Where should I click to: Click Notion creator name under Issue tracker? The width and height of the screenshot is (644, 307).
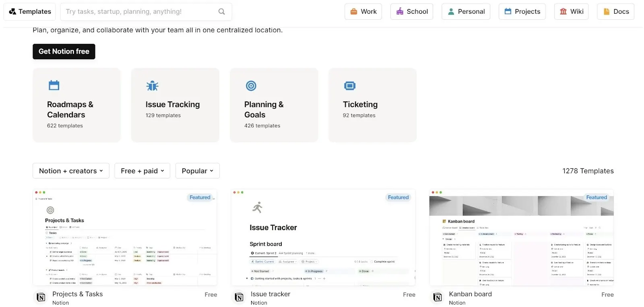click(x=259, y=303)
